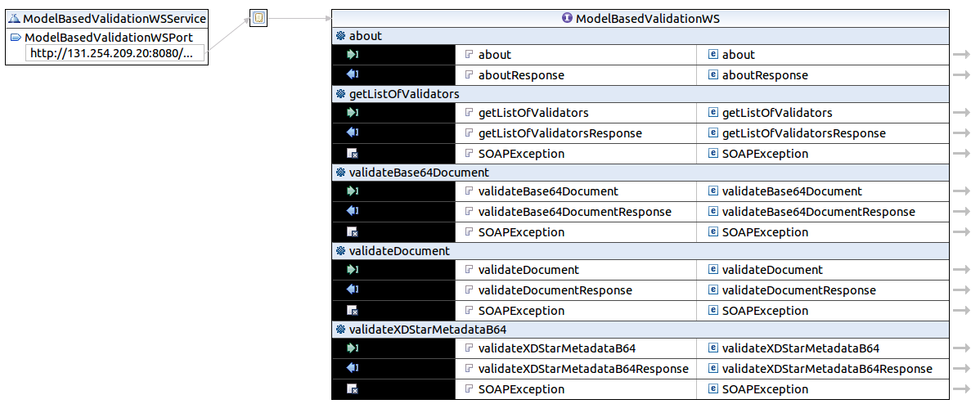Open the arrow right of validateXDStarMetadataB64 element
Image resolution: width=980 pixels, height=404 pixels.
[x=961, y=348]
